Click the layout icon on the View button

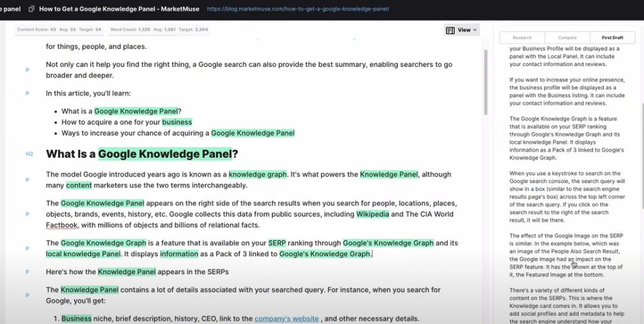[x=450, y=30]
